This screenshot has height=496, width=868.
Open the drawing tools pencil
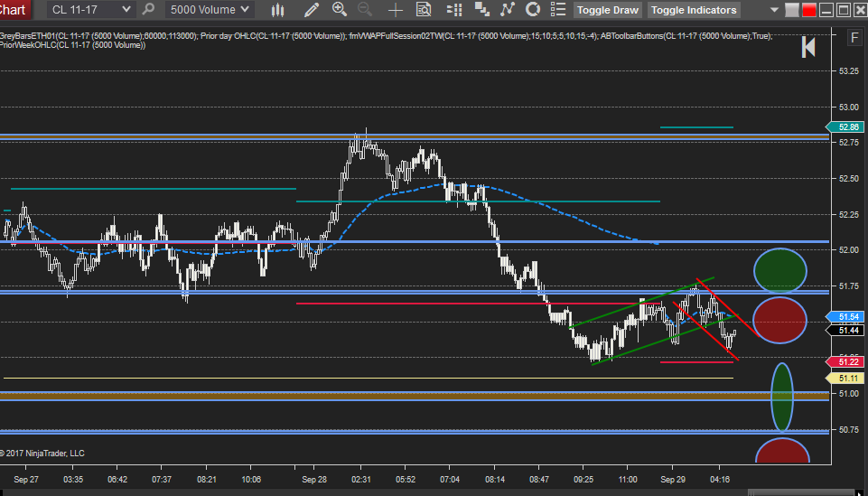(312, 9)
